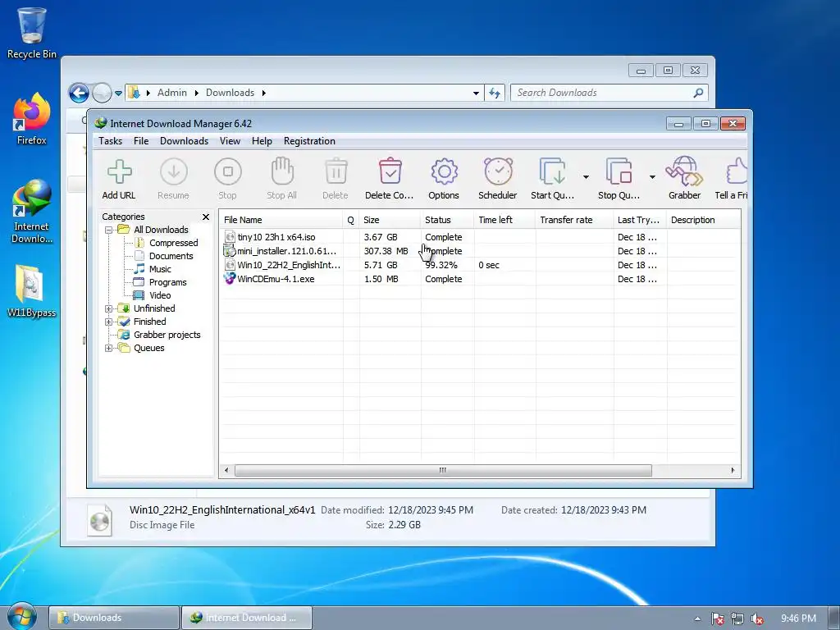Open the Start Queue dropdown arrow
Viewport: 840px width, 630px height.
pyautogui.click(x=586, y=177)
